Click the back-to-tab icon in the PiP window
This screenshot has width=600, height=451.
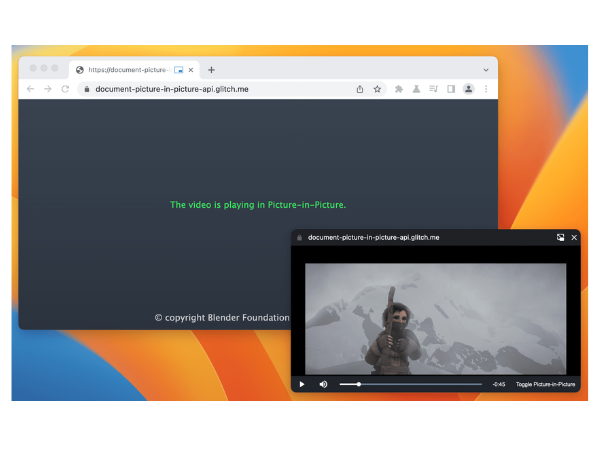[561, 237]
